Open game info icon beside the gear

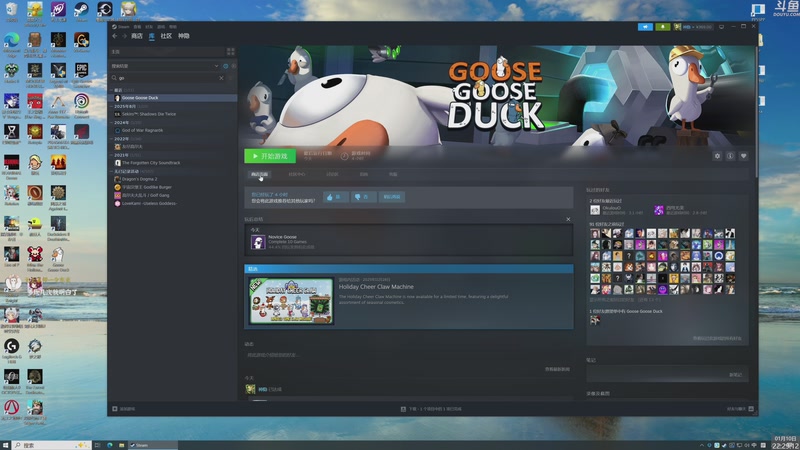[730, 156]
